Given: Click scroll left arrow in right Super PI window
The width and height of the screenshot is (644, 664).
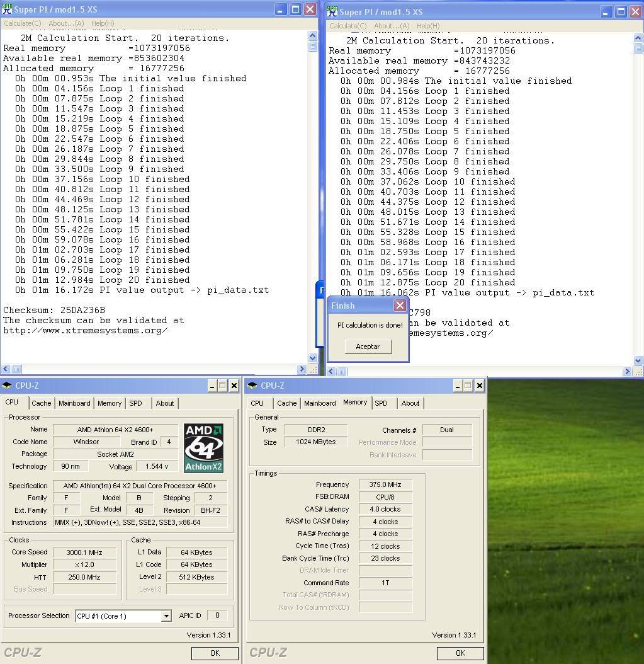Looking at the screenshot, I should point(331,372).
